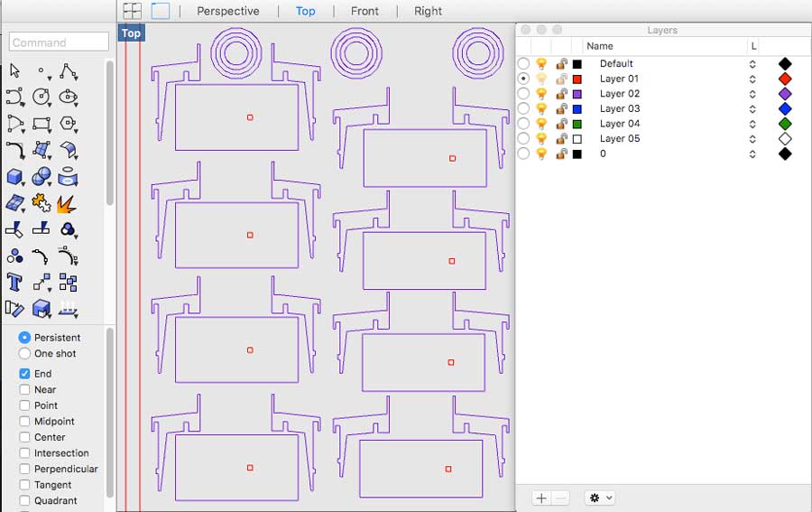This screenshot has width=812, height=512.
Task: Switch to the Perspective view tab
Action: 227,11
